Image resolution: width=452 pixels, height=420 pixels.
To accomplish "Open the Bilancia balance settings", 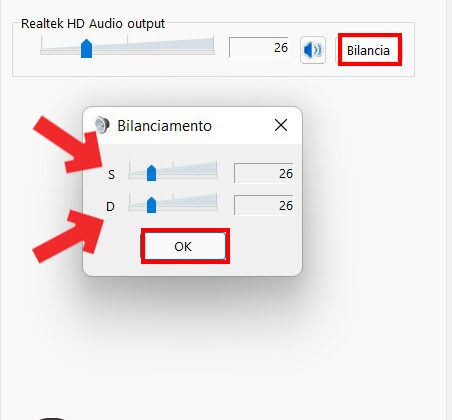I will pos(368,51).
